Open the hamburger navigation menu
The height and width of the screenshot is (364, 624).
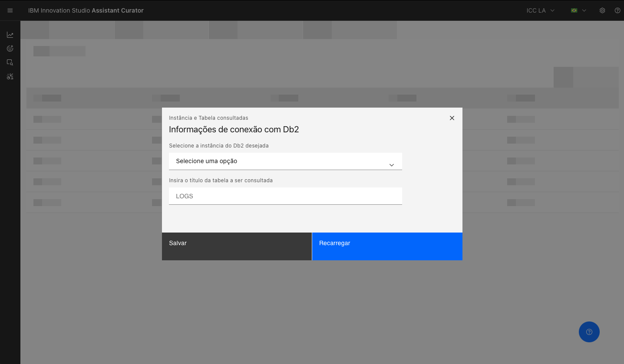[x=10, y=10]
